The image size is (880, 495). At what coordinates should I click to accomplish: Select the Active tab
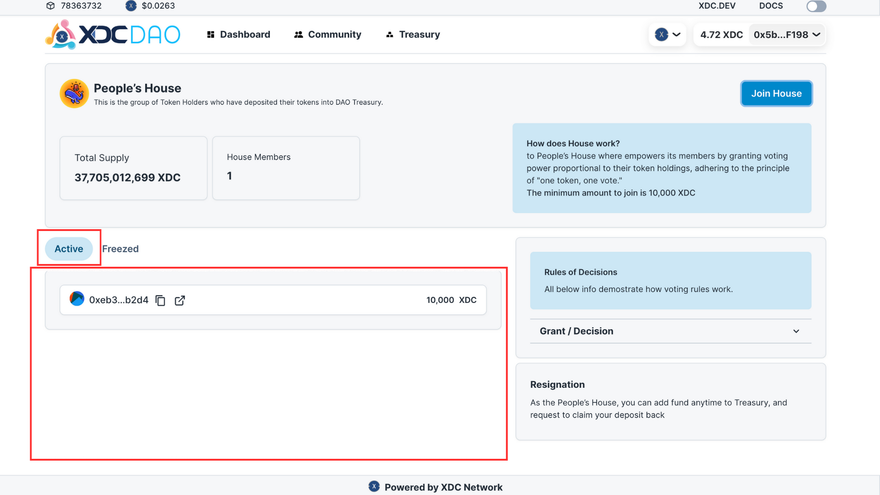69,249
